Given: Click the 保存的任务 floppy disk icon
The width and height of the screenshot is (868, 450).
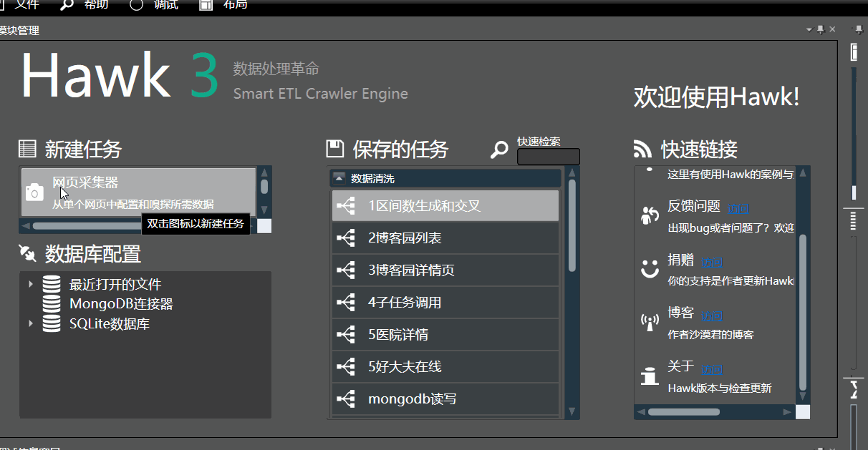Looking at the screenshot, I should pyautogui.click(x=334, y=149).
